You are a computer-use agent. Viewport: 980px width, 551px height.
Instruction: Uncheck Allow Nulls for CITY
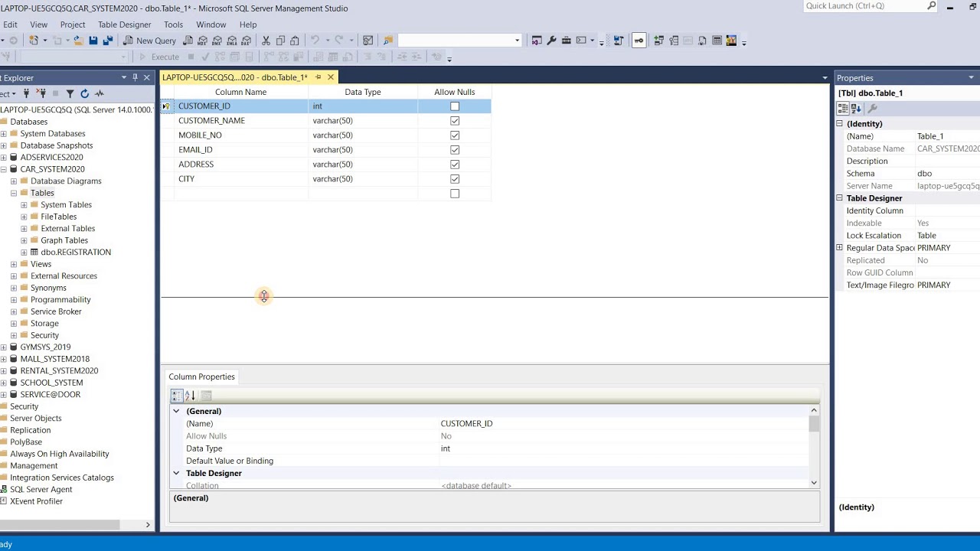(x=455, y=179)
